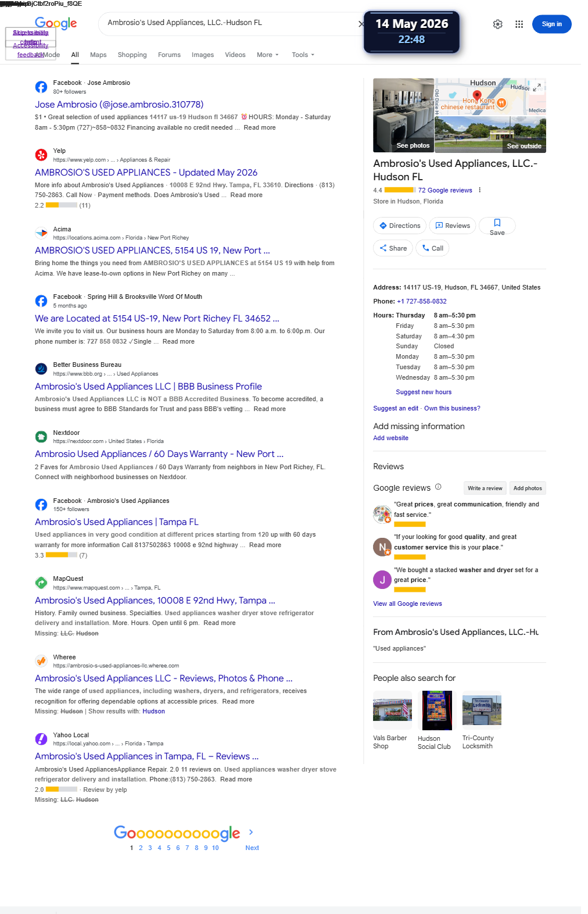Click the three-dot options beside Google reviews

coord(479,190)
